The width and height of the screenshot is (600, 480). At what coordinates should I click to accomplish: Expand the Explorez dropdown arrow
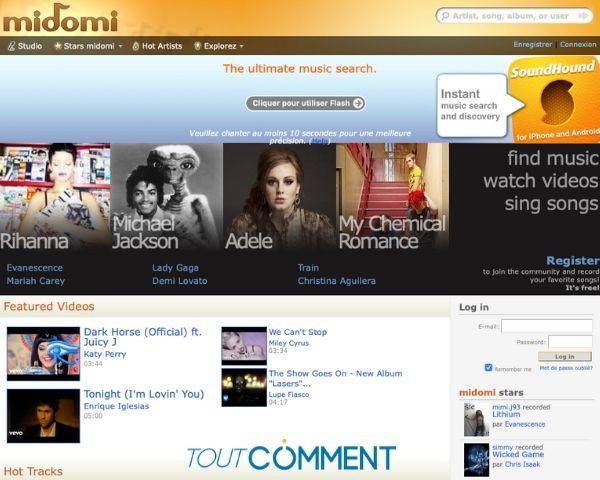pyautogui.click(x=241, y=46)
